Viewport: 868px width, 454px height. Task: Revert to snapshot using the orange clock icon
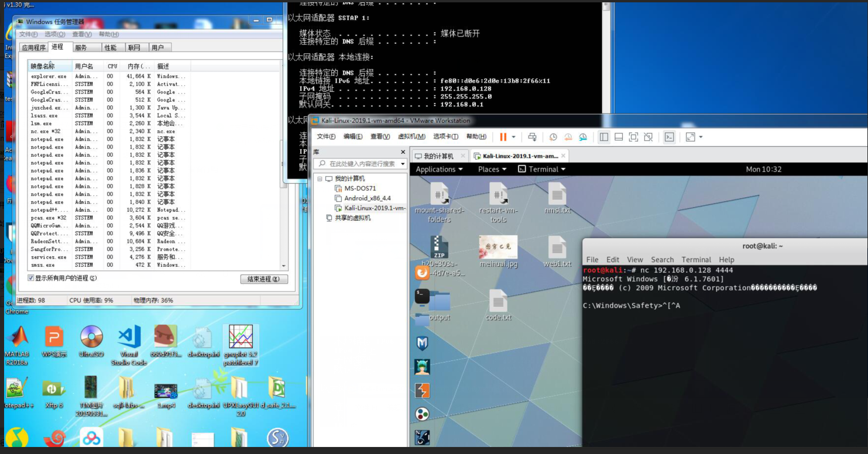click(568, 137)
